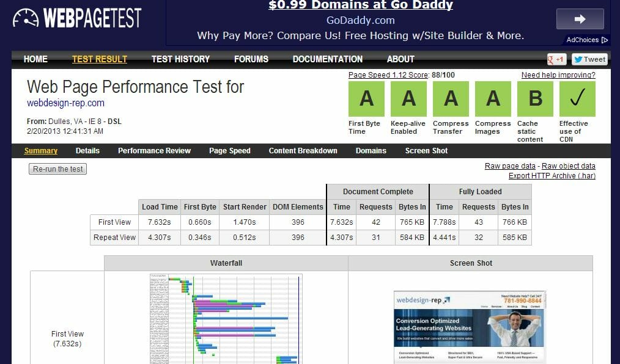This screenshot has width=620, height=364.
Task: Click the 765 KB bytes in cell
Action: [x=412, y=222]
